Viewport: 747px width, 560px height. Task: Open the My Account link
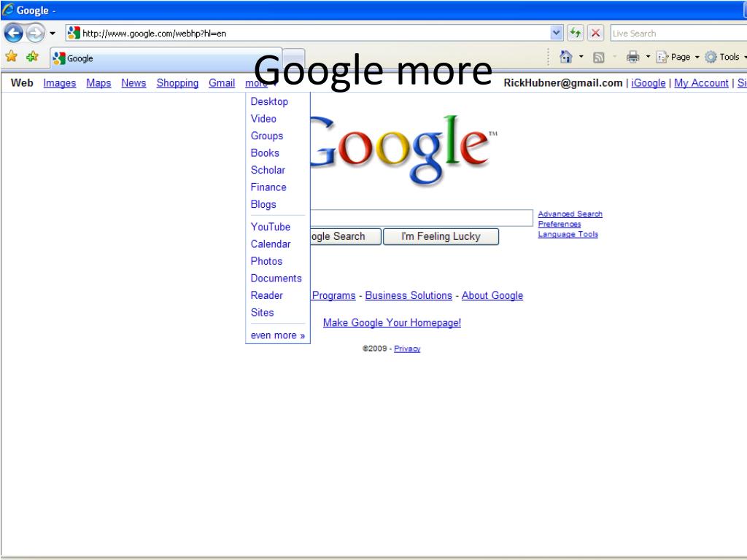pos(701,83)
